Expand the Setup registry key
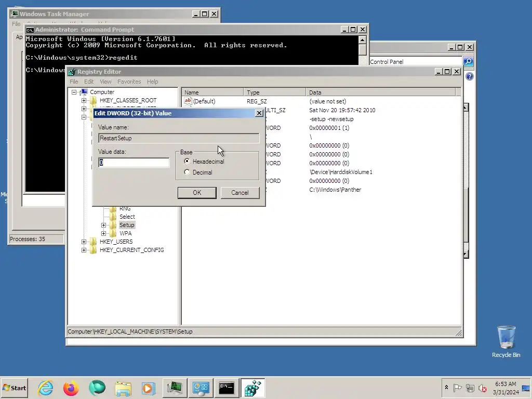532x399 pixels. coord(103,225)
